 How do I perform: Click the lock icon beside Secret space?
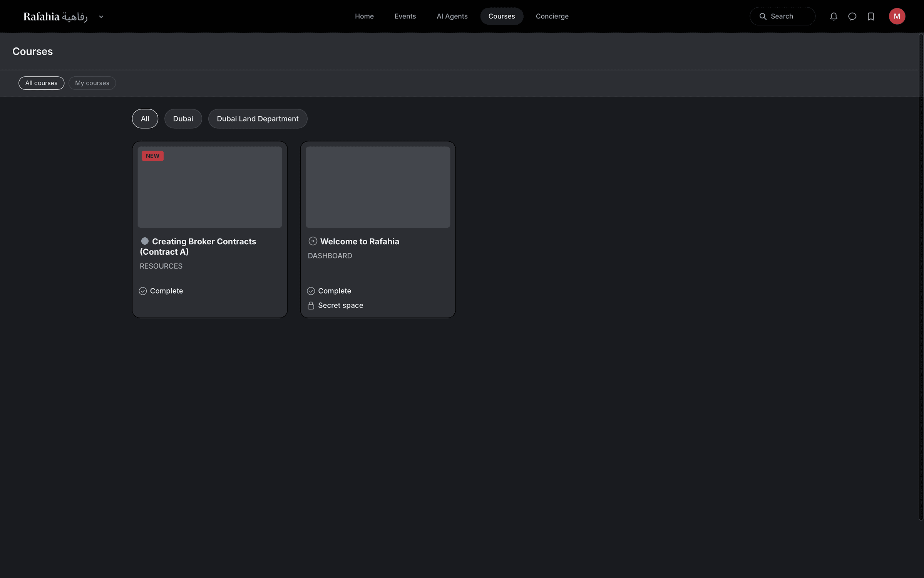pyautogui.click(x=311, y=306)
